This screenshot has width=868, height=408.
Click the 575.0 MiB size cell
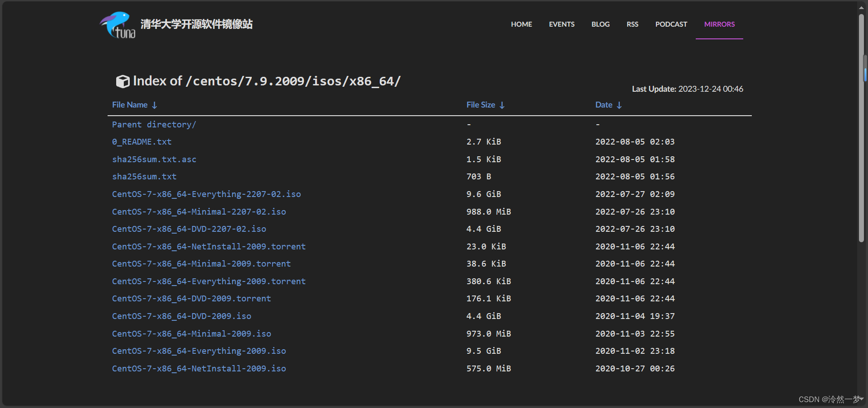click(489, 369)
